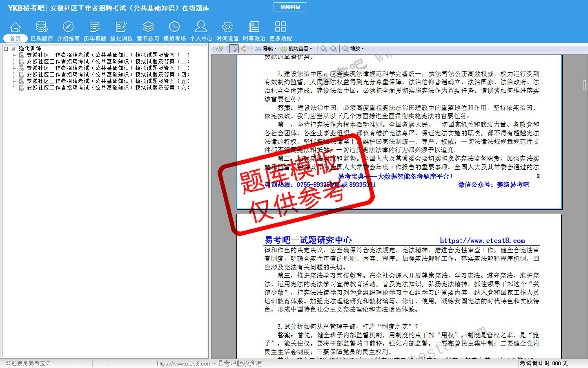Select mock test 模拟试题及答案（三）
Screen dimensions: 588x368
coord(108,68)
